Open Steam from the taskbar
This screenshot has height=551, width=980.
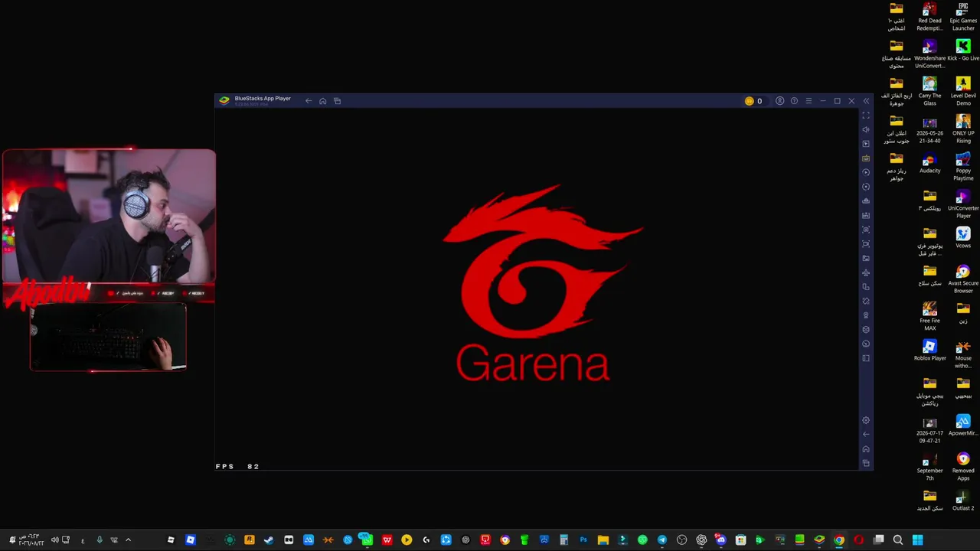269,540
